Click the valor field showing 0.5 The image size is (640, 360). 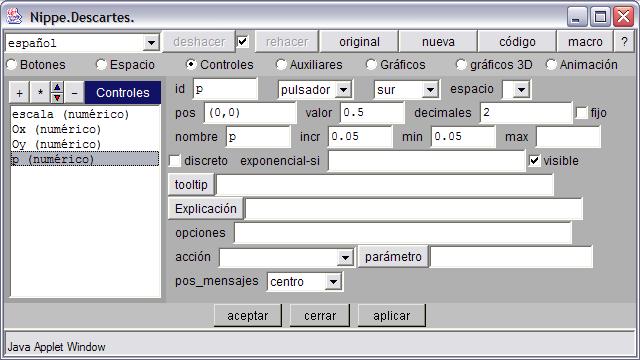pyautogui.click(x=372, y=113)
